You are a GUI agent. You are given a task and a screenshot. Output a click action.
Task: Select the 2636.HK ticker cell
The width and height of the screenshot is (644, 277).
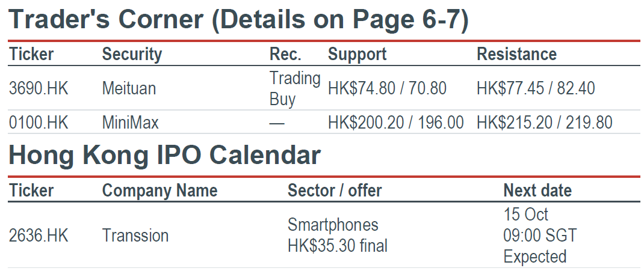point(39,236)
